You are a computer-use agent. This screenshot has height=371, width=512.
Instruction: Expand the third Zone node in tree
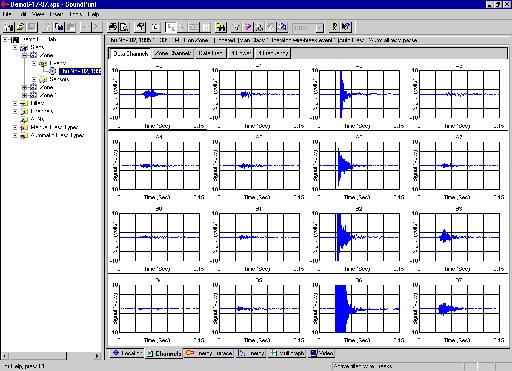coord(24,95)
